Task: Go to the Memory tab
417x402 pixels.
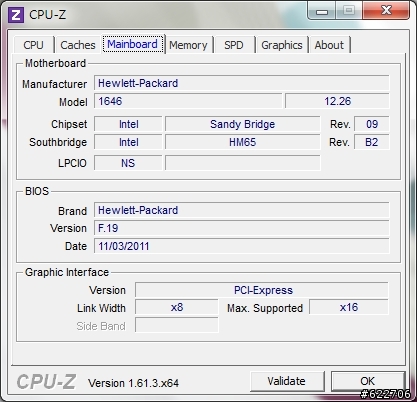Action: [x=188, y=45]
